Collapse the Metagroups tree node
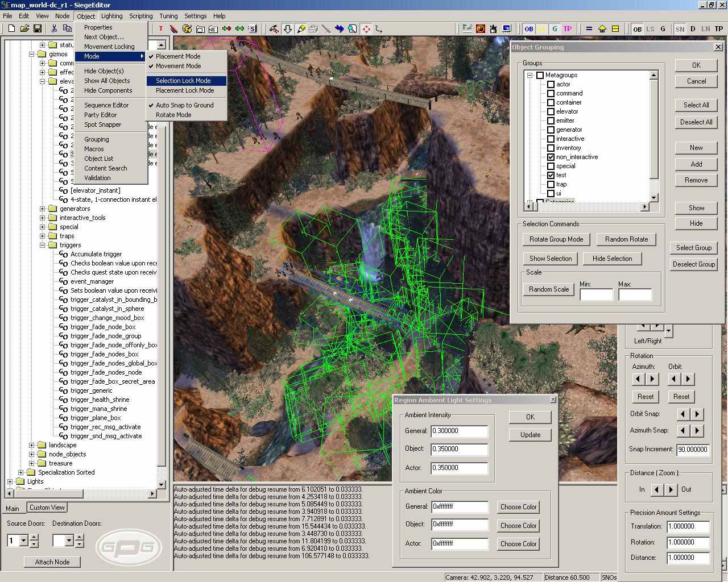 tap(530, 75)
